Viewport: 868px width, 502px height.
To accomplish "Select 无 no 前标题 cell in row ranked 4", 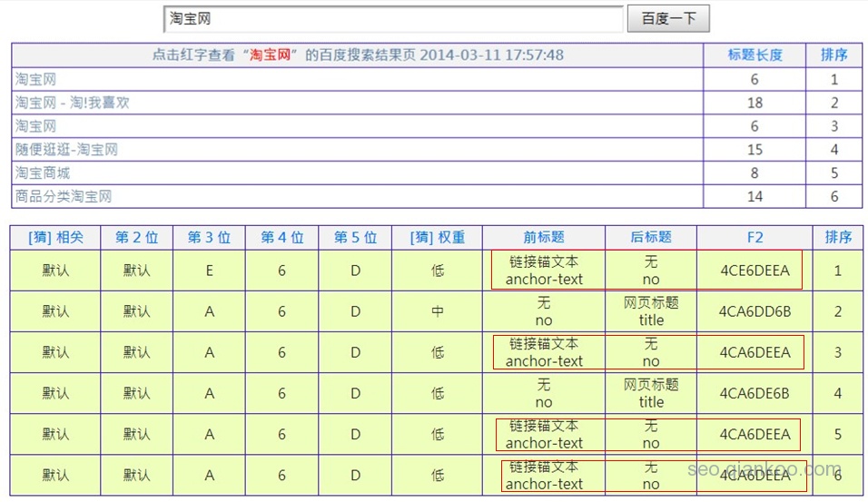I will [544, 393].
